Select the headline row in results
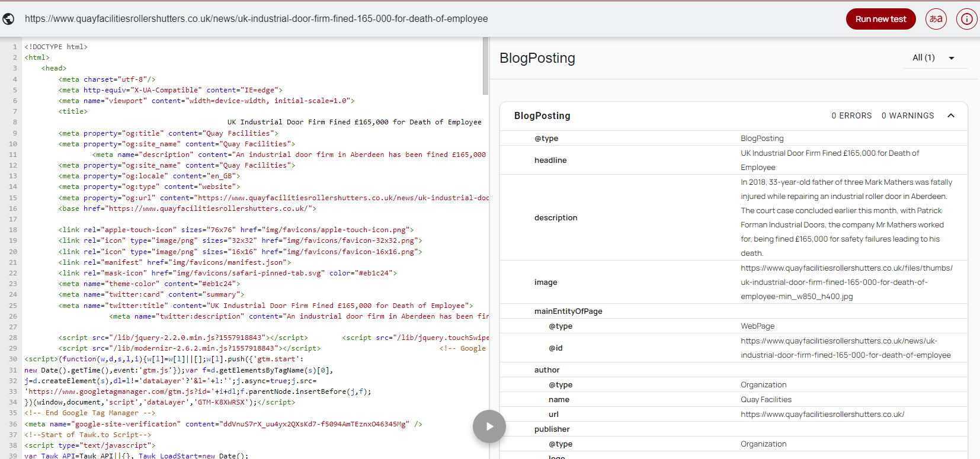Viewport: 980px width, 459px height. tap(550, 161)
